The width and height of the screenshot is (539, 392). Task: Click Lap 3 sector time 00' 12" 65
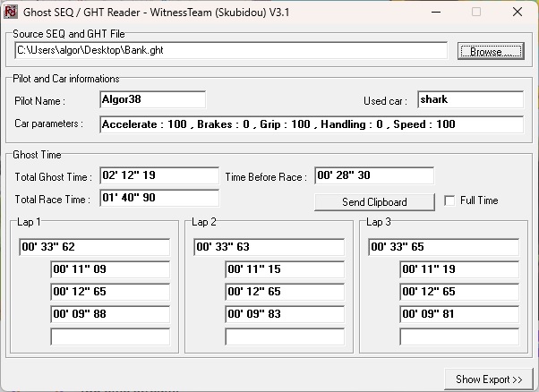click(x=459, y=292)
